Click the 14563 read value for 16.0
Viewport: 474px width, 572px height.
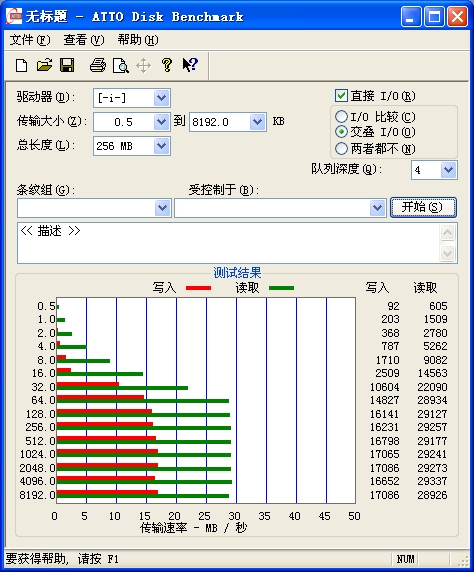coord(432,373)
